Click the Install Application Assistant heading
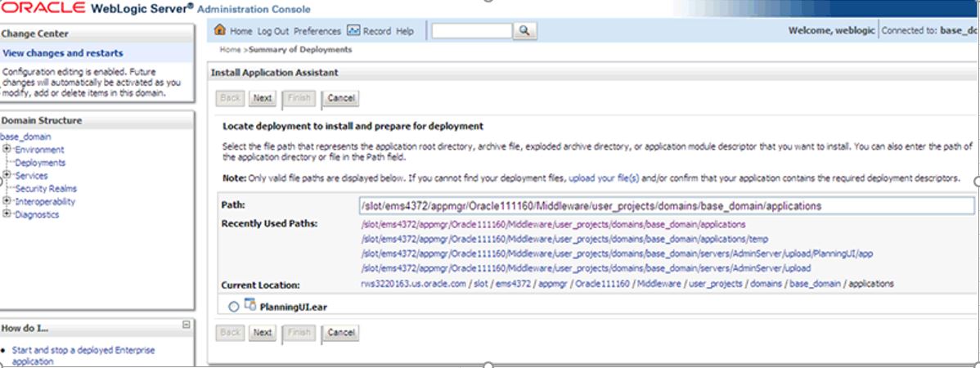The height and width of the screenshot is (368, 980). (x=274, y=73)
